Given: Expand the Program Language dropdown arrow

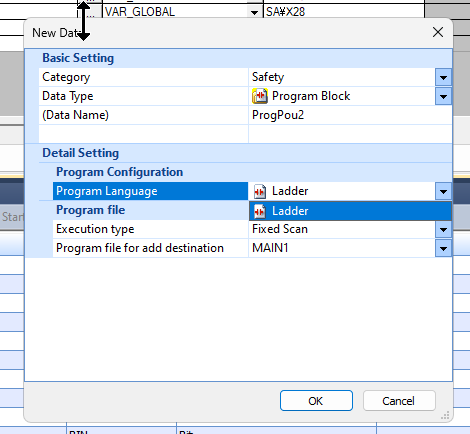Looking at the screenshot, I should 443,191.
